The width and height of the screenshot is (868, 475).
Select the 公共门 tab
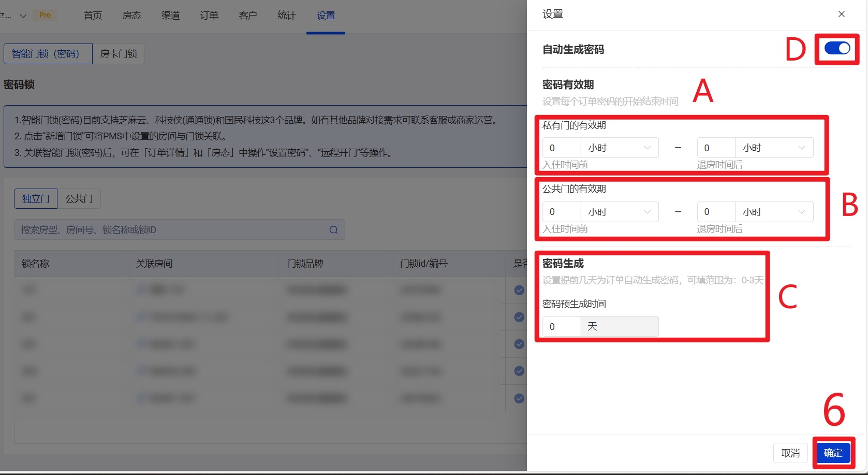pyautogui.click(x=79, y=199)
